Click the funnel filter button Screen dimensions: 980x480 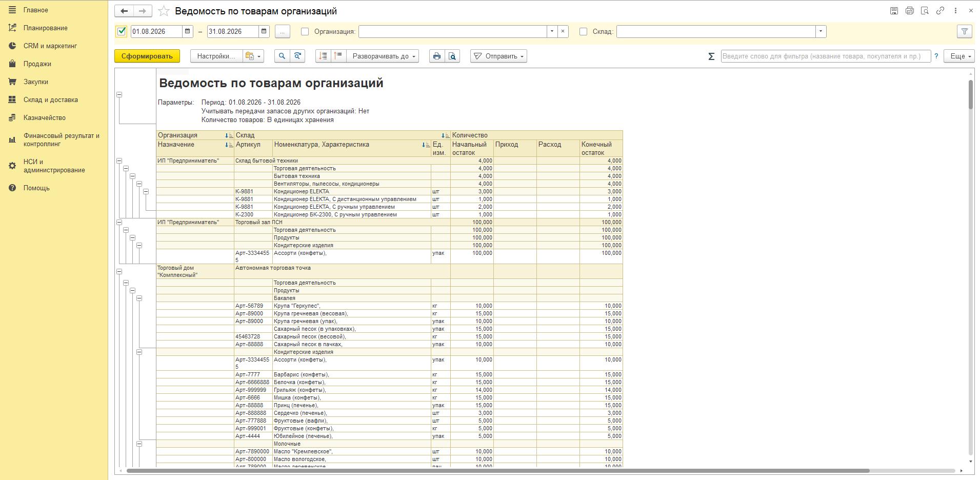coord(965,31)
